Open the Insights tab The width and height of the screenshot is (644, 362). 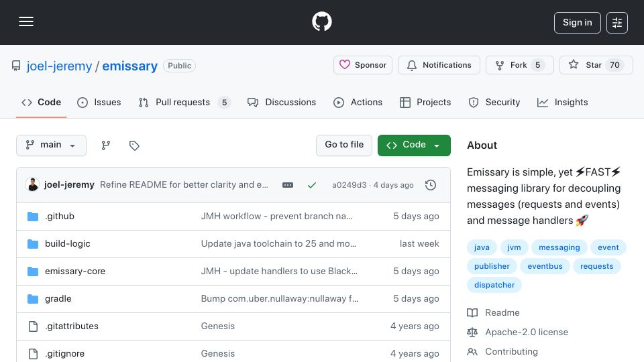(x=562, y=102)
